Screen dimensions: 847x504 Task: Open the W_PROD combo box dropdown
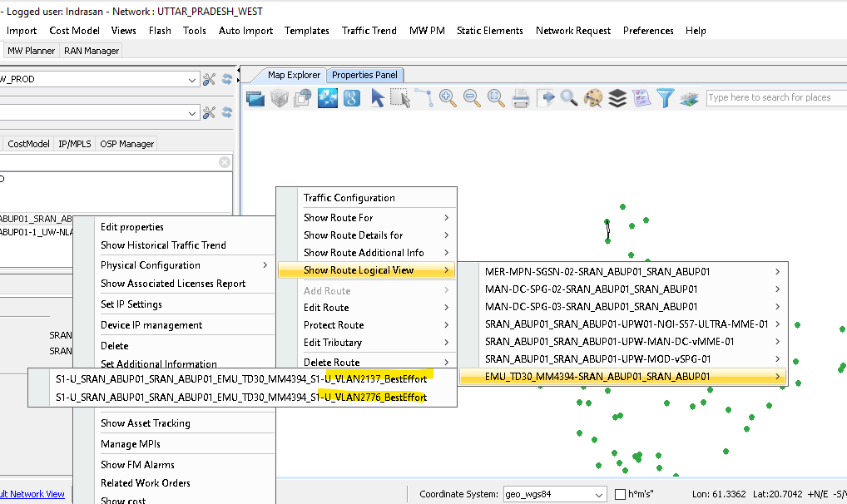(x=192, y=79)
